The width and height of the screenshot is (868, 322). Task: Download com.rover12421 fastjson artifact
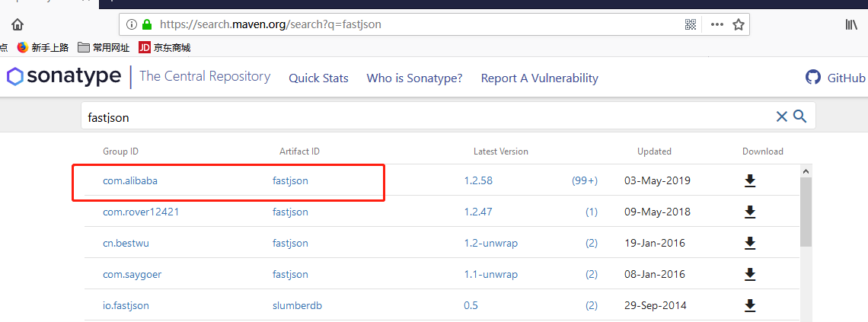click(750, 212)
